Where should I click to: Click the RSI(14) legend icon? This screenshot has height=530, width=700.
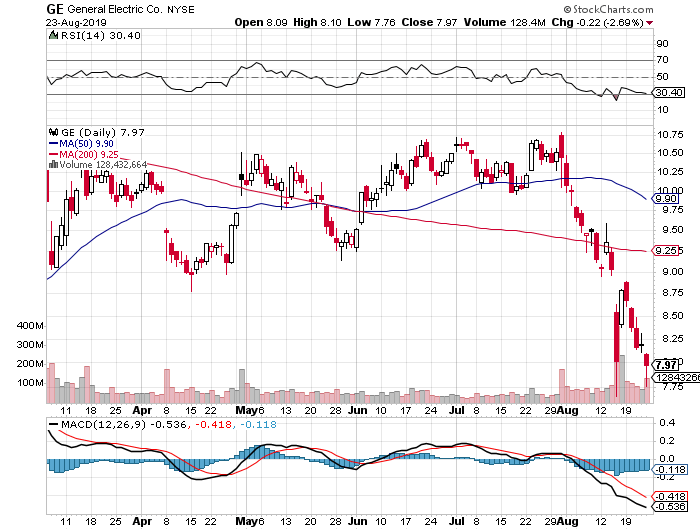pos(53,35)
